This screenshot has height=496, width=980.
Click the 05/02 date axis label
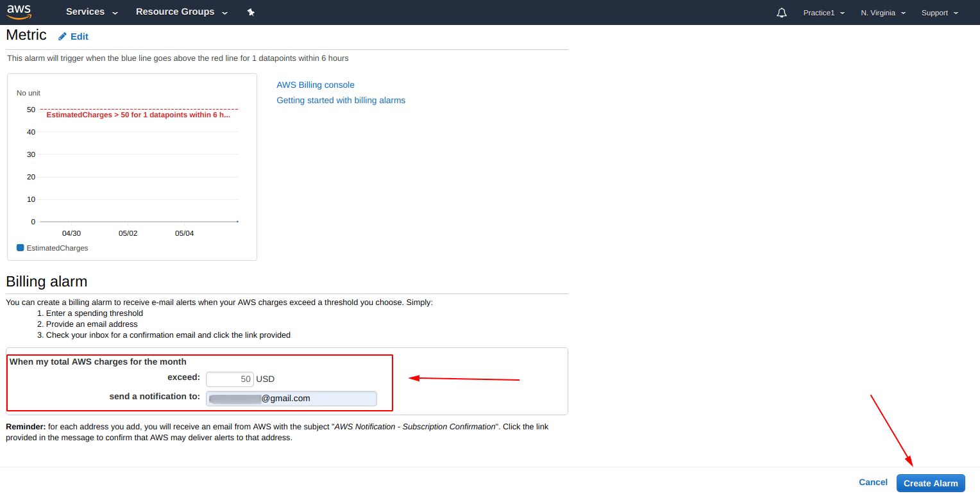[128, 233]
